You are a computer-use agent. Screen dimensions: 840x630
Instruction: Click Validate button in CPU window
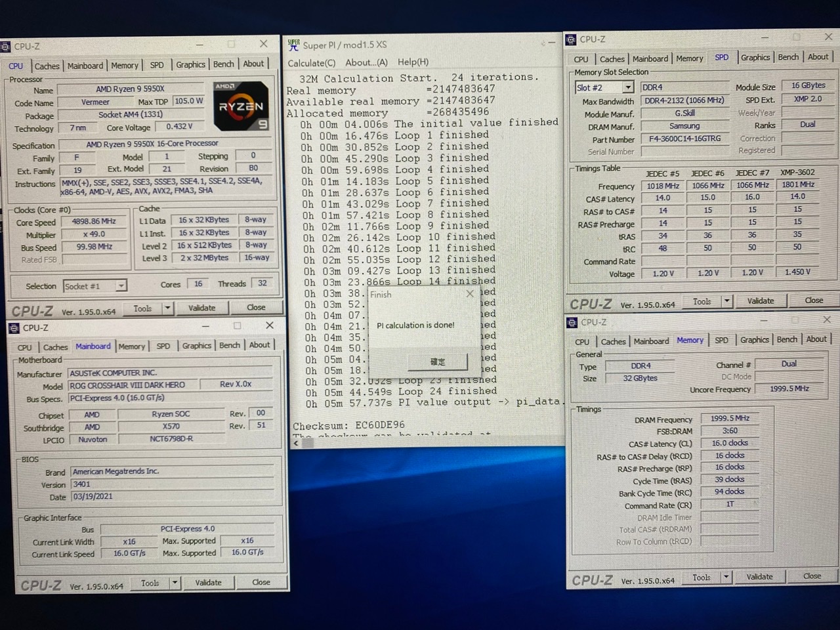202,308
